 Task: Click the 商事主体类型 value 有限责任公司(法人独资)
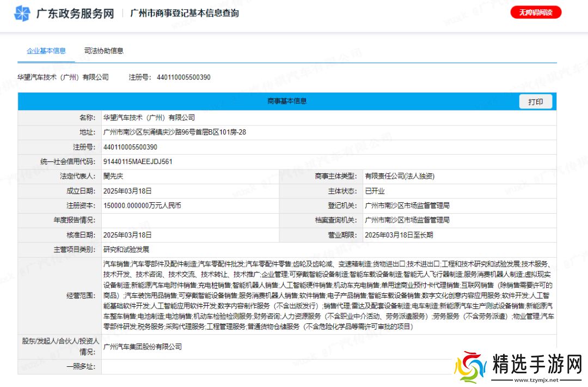coord(400,177)
